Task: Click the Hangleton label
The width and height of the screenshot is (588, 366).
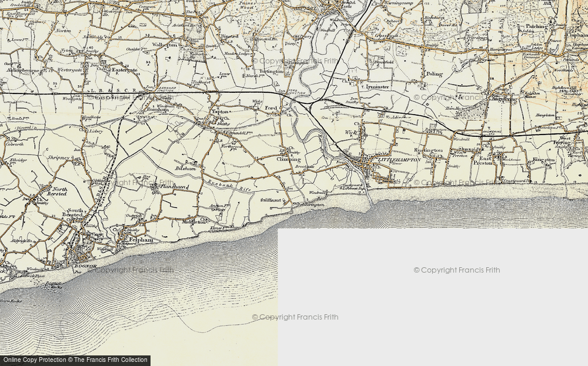Action: tap(546, 115)
